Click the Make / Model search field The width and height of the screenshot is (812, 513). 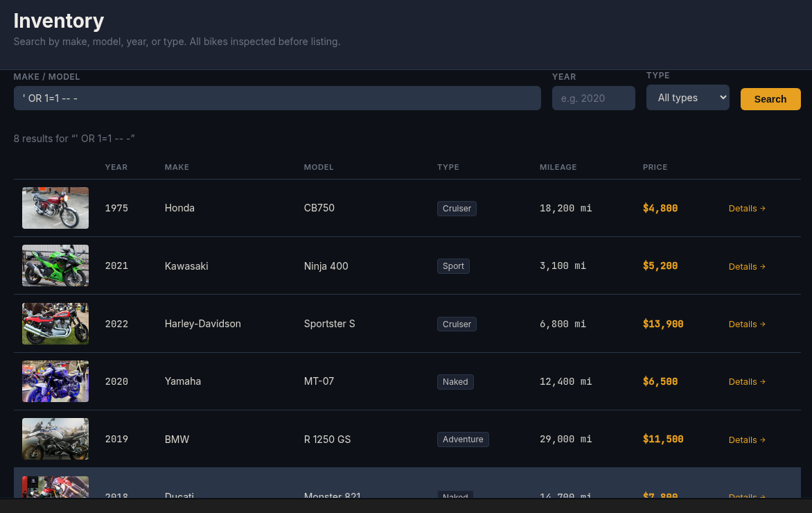277,98
